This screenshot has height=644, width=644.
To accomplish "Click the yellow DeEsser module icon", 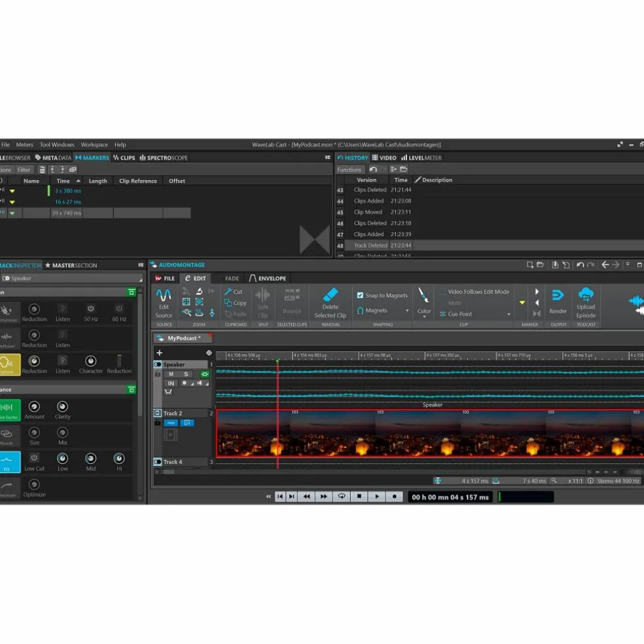I will click(x=9, y=365).
